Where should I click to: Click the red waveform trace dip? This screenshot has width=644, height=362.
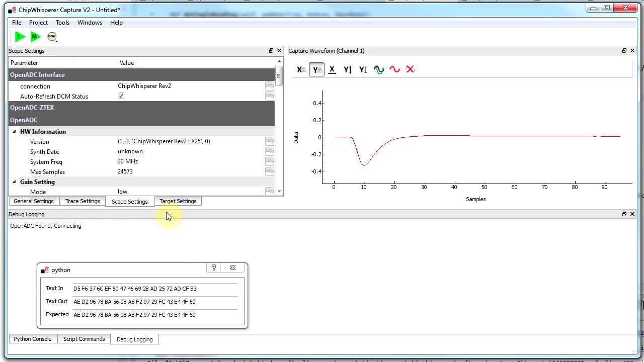(x=363, y=164)
